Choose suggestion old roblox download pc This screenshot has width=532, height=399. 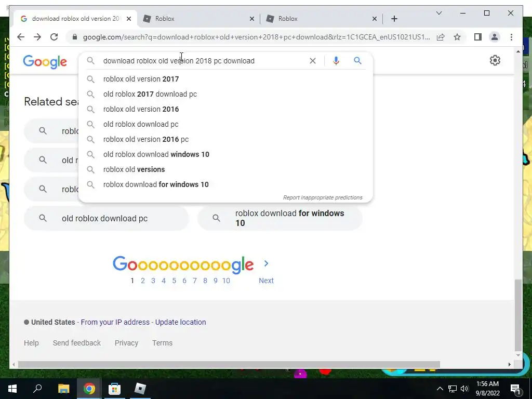tap(225, 124)
